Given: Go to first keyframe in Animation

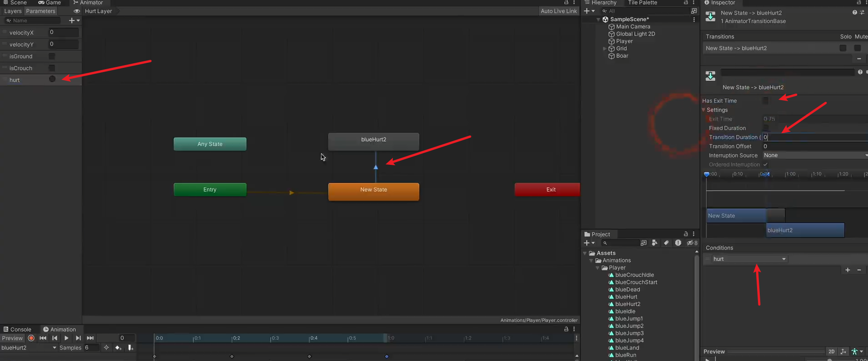Looking at the screenshot, I should pyautogui.click(x=43, y=338).
